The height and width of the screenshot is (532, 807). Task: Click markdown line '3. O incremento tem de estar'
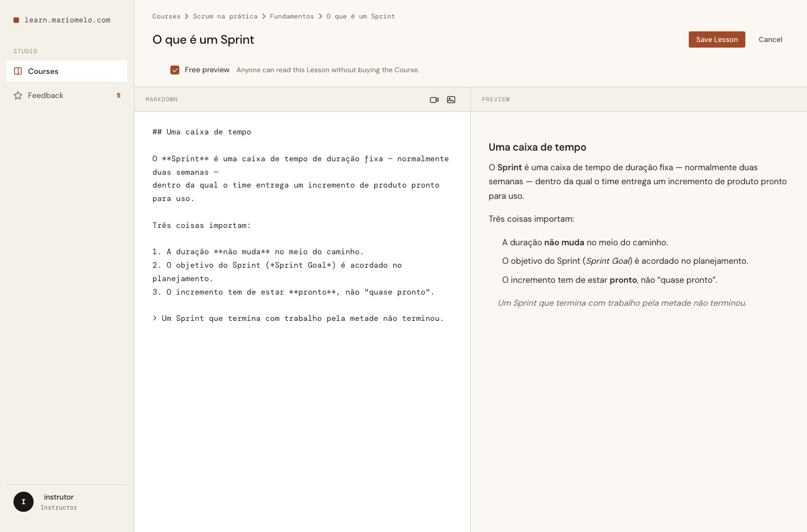point(293,292)
